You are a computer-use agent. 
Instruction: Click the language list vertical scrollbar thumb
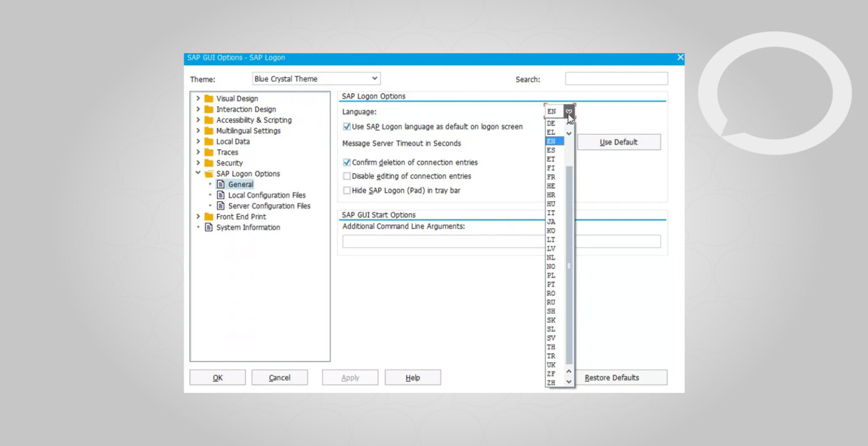click(x=569, y=265)
